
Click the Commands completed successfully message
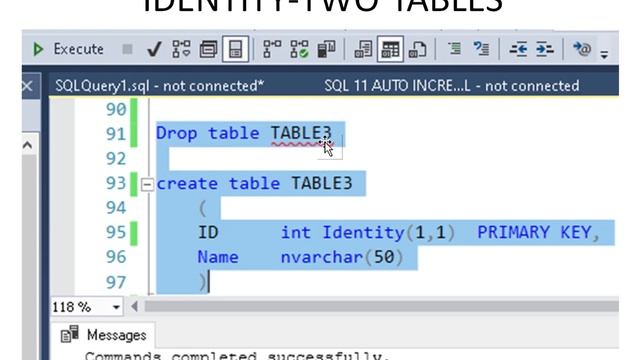tap(237, 356)
